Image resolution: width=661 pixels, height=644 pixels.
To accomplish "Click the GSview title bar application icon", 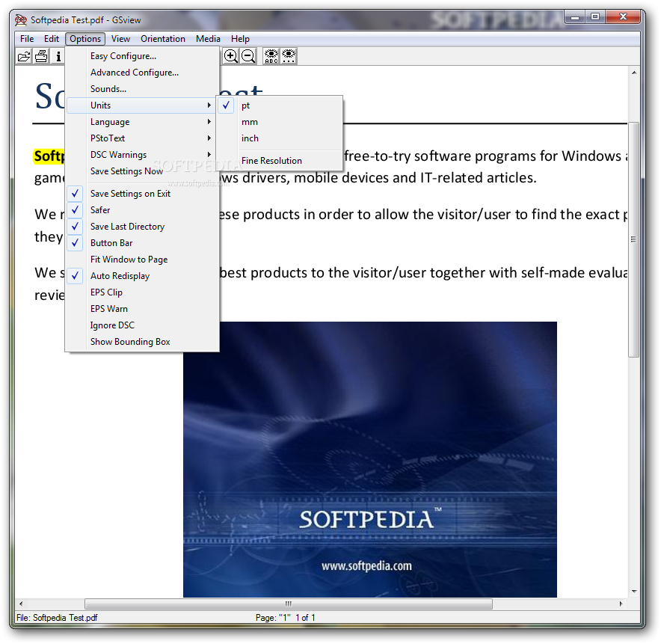I will pyautogui.click(x=21, y=20).
